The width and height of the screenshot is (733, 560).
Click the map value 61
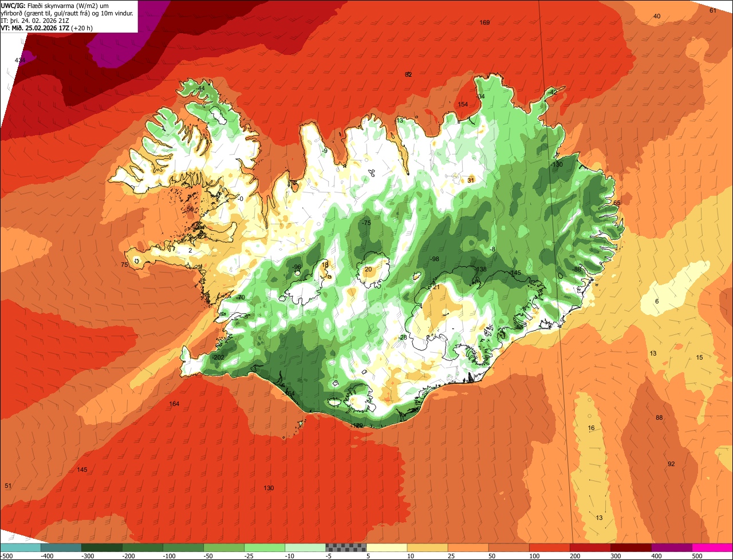[x=713, y=10]
